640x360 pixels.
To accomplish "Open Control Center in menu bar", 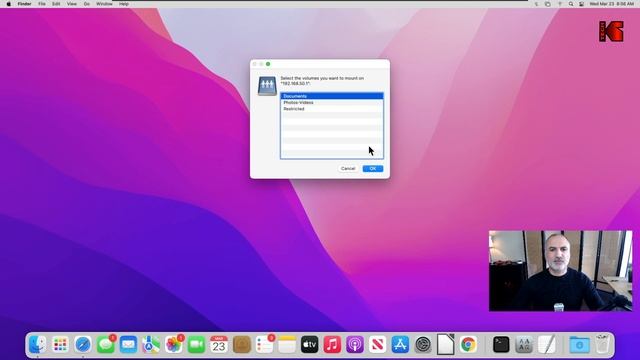I will (x=581, y=4).
